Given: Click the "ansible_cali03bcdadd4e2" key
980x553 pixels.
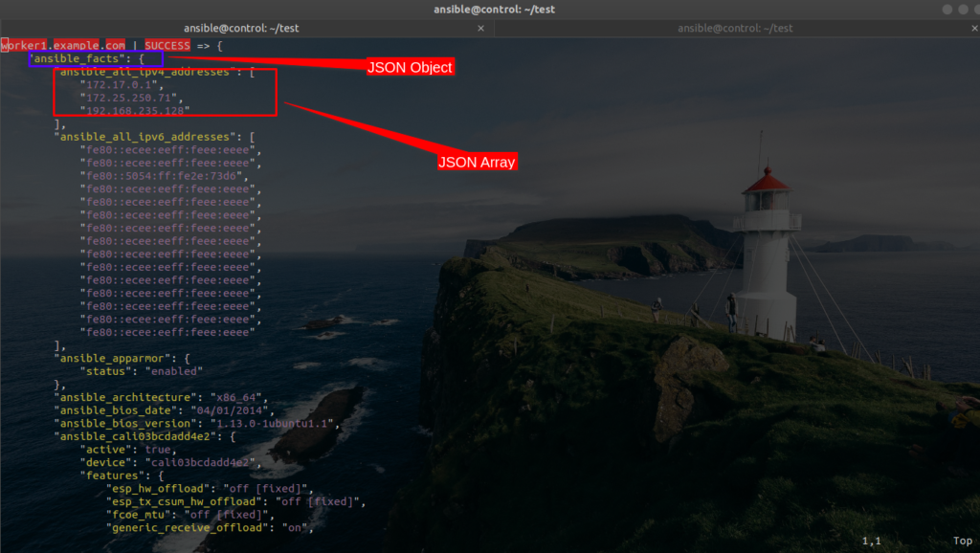Looking at the screenshot, I should (x=135, y=437).
